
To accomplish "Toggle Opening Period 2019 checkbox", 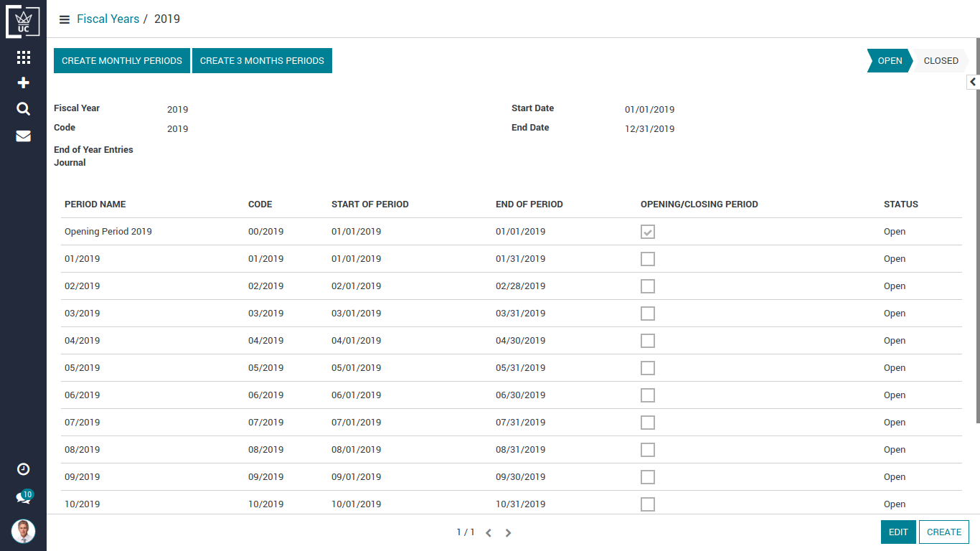I will (x=648, y=232).
